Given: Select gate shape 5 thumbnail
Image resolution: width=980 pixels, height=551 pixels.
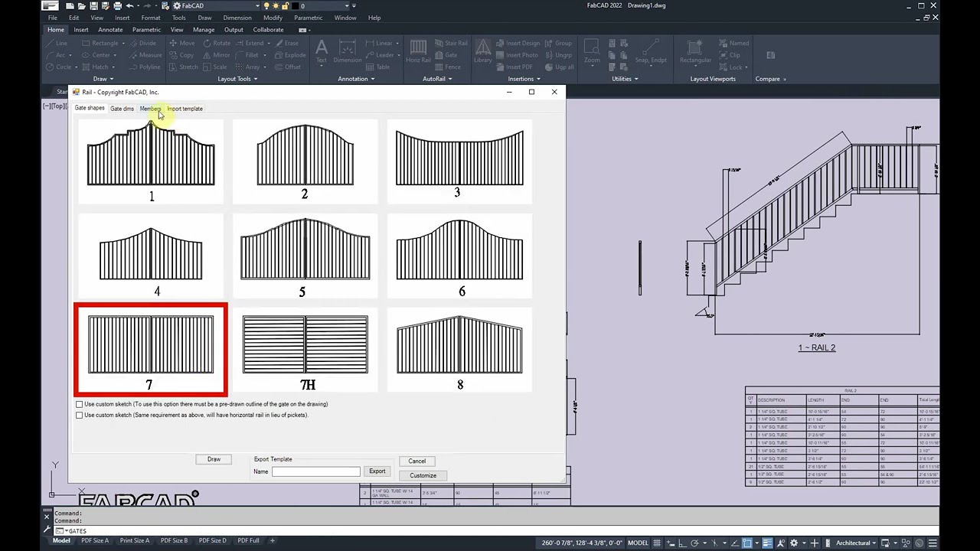Looking at the screenshot, I should click(x=305, y=256).
